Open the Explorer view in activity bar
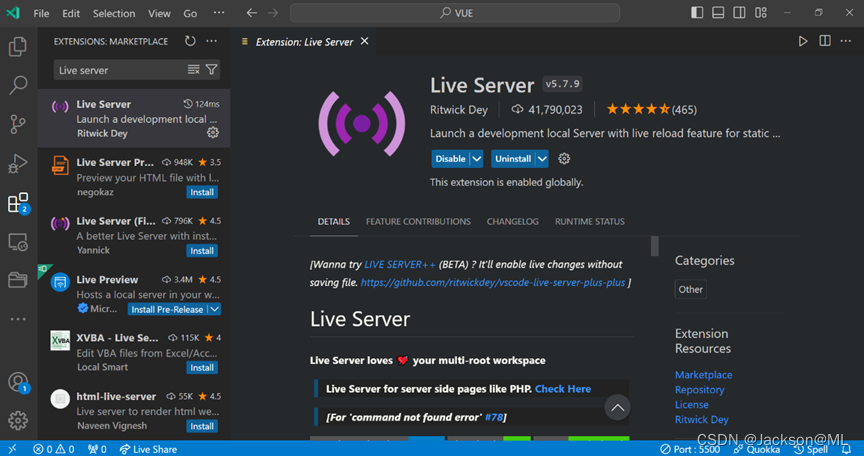This screenshot has height=456, width=864. pyautogui.click(x=18, y=47)
